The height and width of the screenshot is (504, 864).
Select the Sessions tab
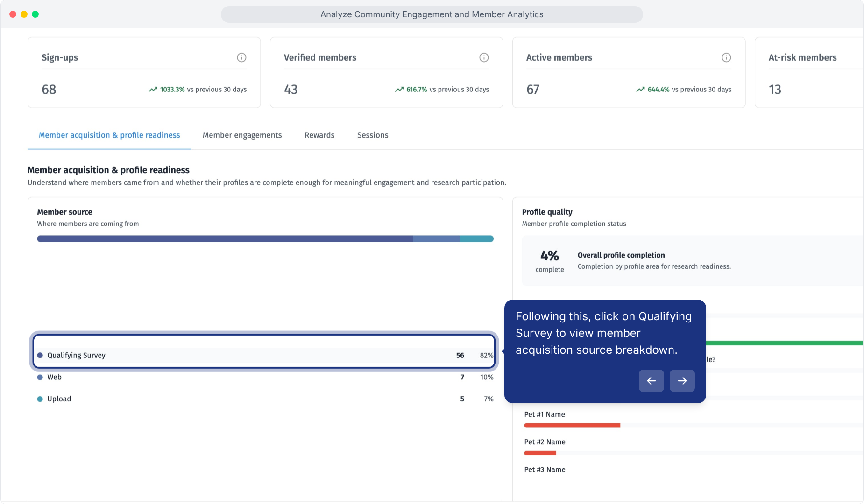[373, 135]
